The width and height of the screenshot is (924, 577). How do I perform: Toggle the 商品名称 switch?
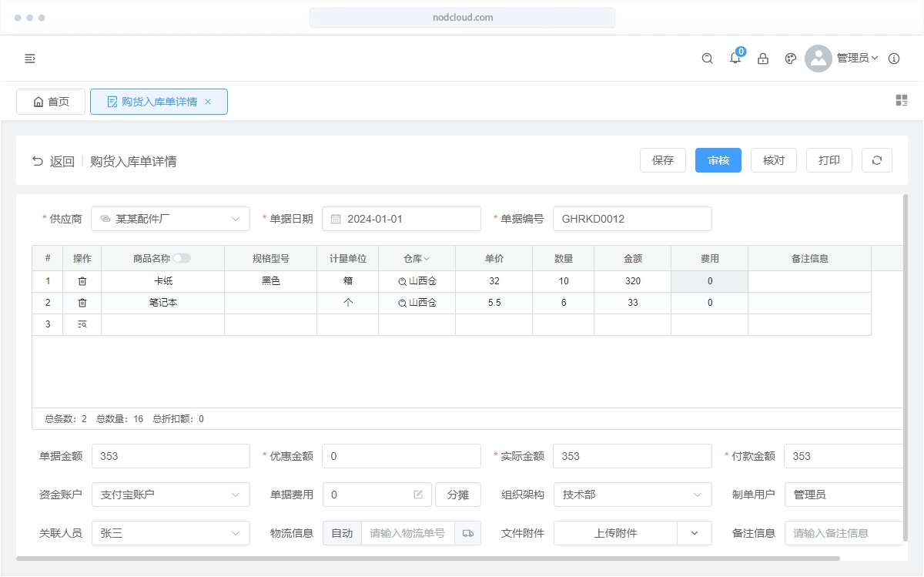pyautogui.click(x=182, y=259)
